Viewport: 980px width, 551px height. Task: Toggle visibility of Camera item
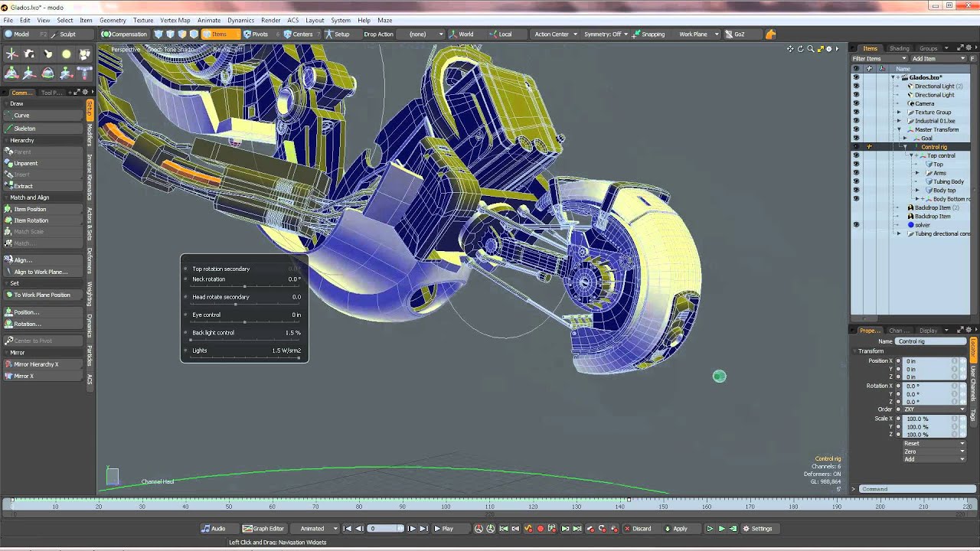click(x=856, y=103)
